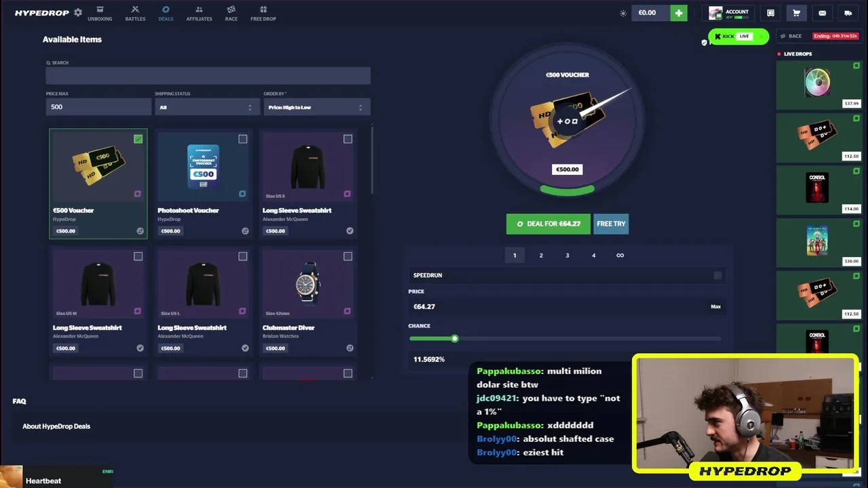Click the items list scrollbar

(x=372, y=159)
